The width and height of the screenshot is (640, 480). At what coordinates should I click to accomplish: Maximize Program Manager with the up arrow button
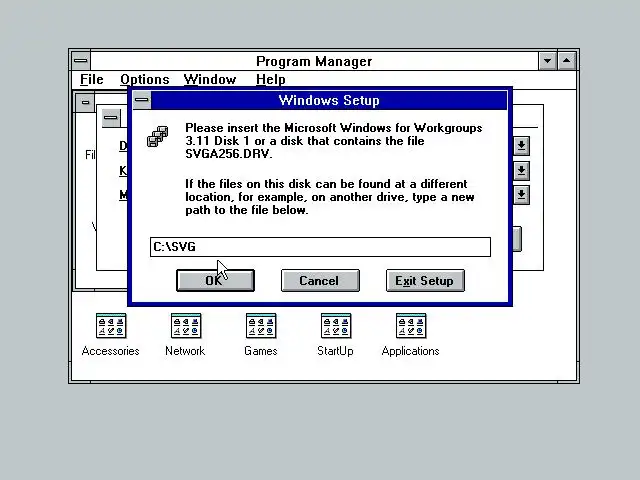pos(567,61)
